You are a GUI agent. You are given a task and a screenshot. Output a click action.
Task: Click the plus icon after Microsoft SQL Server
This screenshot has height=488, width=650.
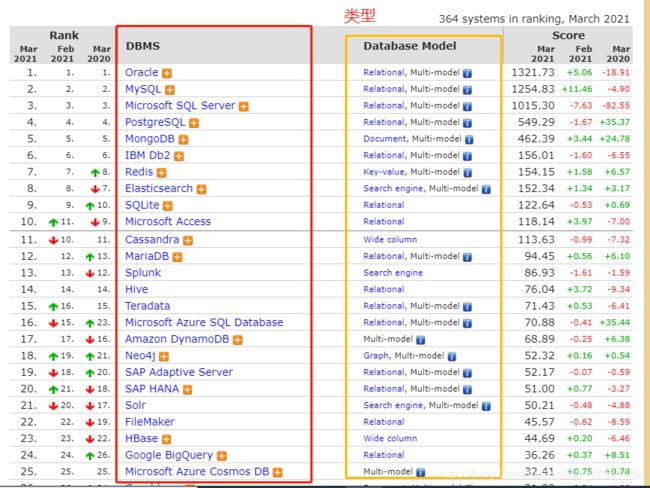pyautogui.click(x=244, y=107)
